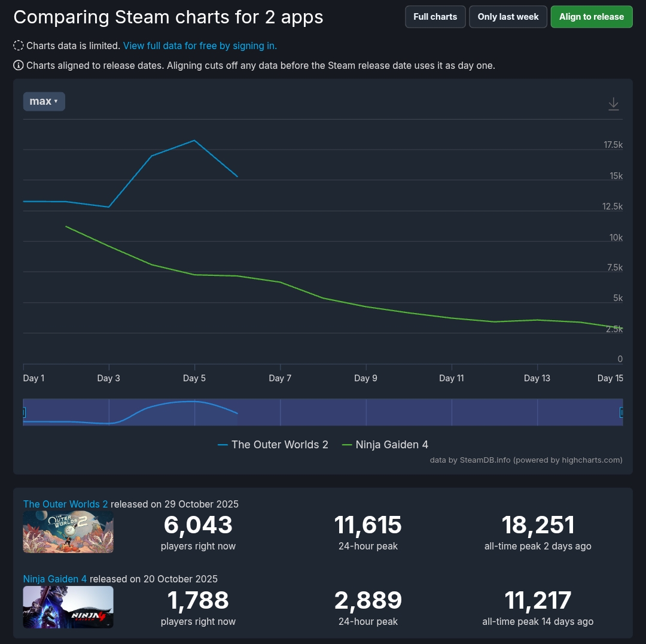Select the Only last week option

pos(508,17)
